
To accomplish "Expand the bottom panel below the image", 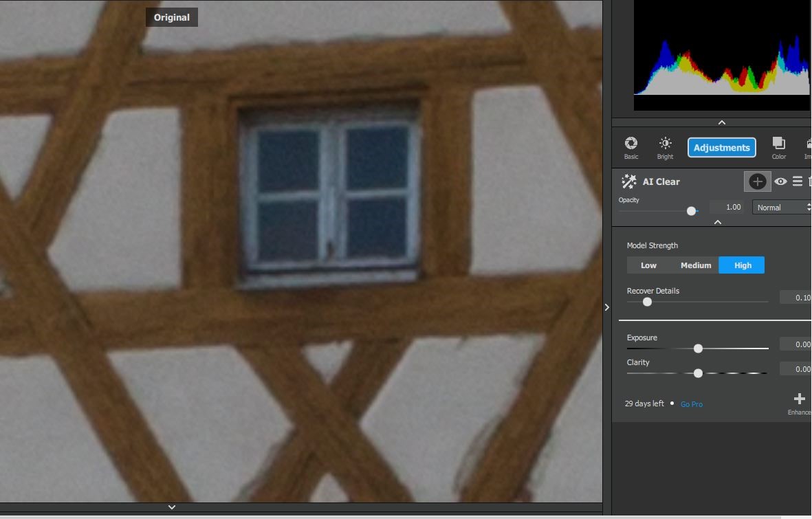I will click(x=172, y=507).
